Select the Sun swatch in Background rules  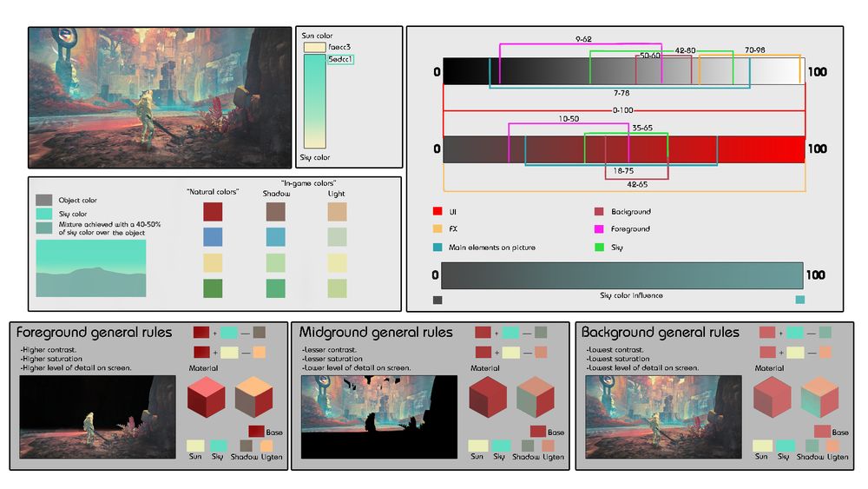point(762,446)
